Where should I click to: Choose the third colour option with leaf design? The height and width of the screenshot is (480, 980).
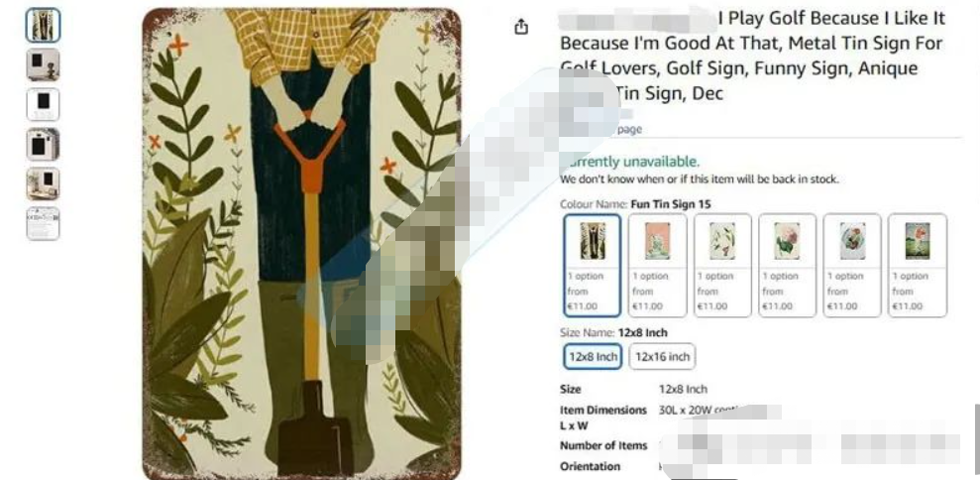pyautogui.click(x=722, y=266)
